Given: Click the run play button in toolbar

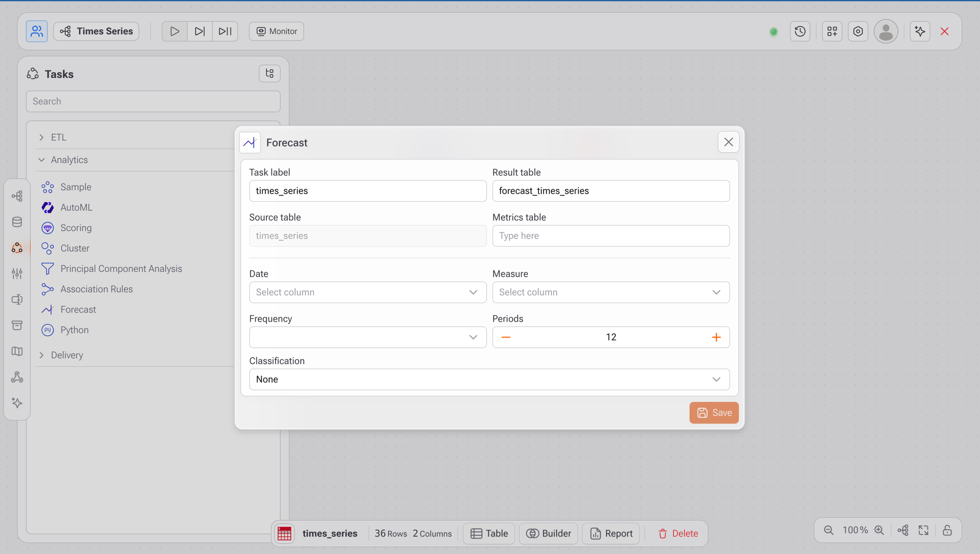Looking at the screenshot, I should [x=174, y=31].
